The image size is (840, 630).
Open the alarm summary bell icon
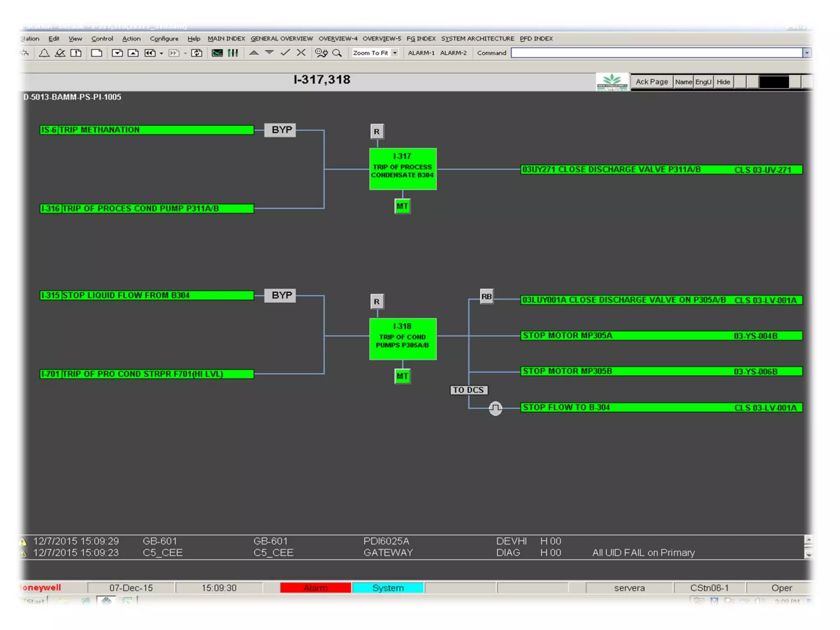44,53
